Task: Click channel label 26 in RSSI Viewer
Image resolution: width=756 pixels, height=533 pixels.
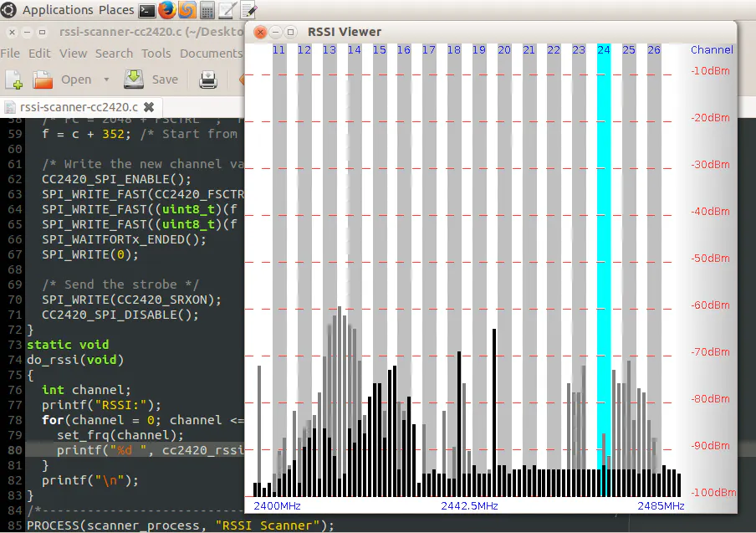Action: click(654, 50)
